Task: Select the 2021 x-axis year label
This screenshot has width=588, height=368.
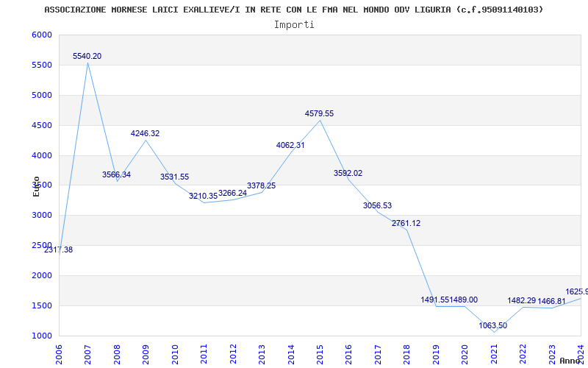Action: (494, 353)
